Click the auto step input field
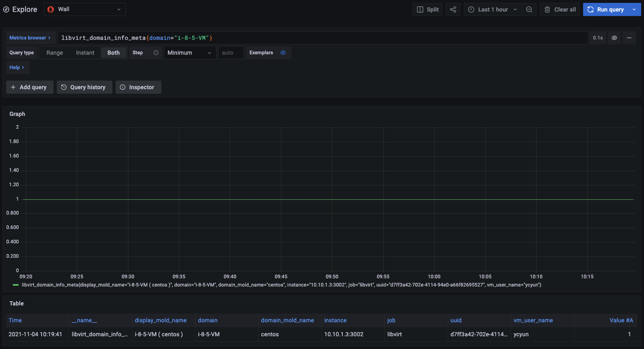This screenshot has width=644, height=349. (x=231, y=53)
